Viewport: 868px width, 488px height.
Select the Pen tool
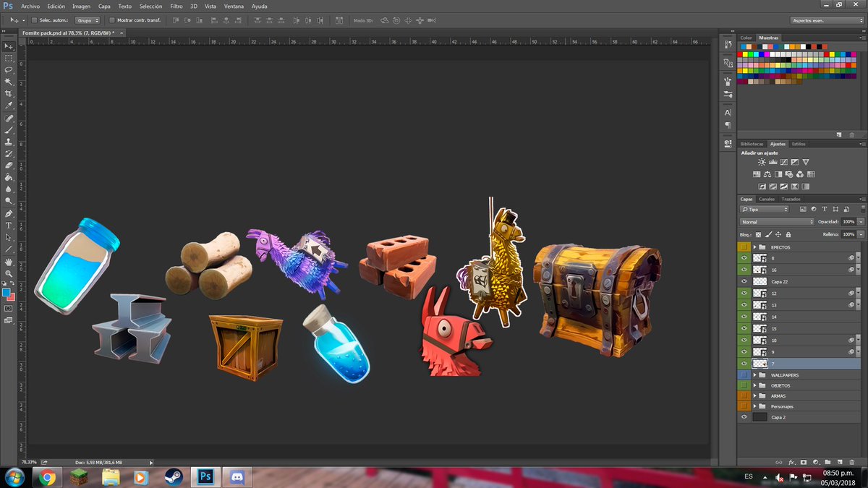[9, 214]
